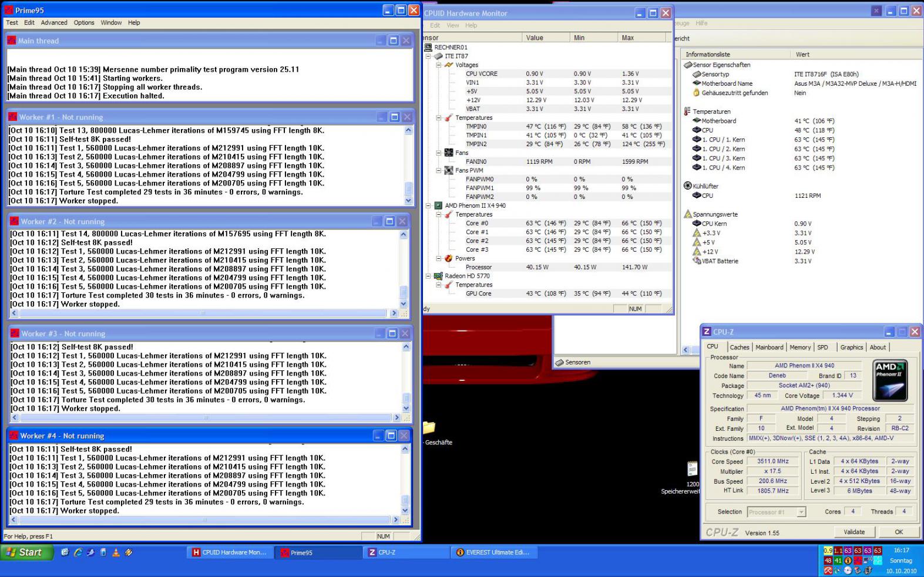Open Prime95's Help menu

pyautogui.click(x=134, y=22)
